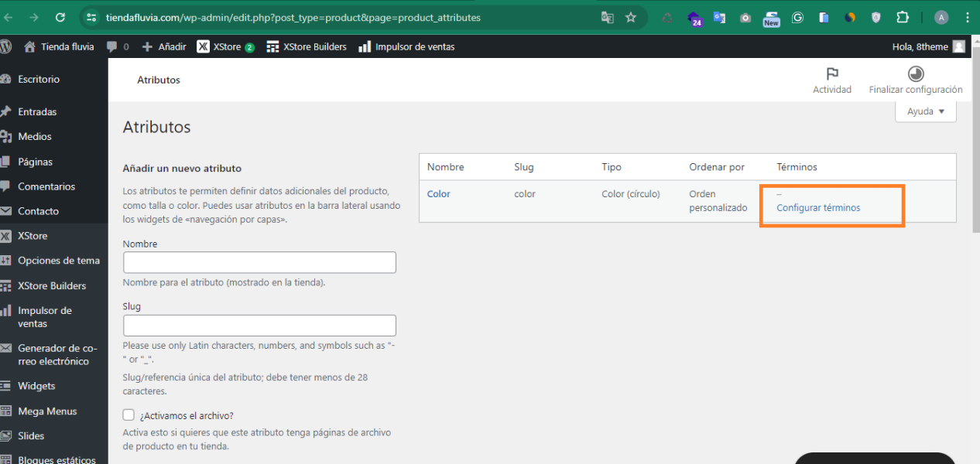Click the Nombre column header
This screenshot has width=980, height=464.
pos(445,167)
